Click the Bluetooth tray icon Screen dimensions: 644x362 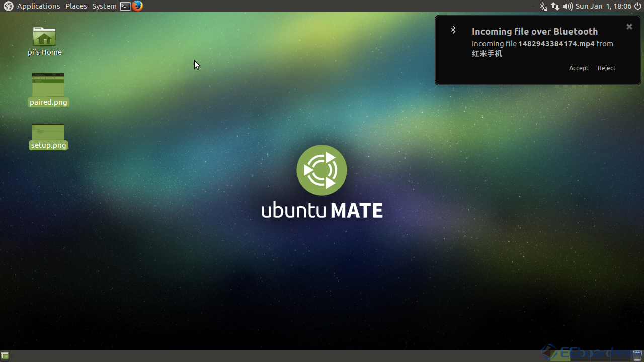(x=543, y=6)
